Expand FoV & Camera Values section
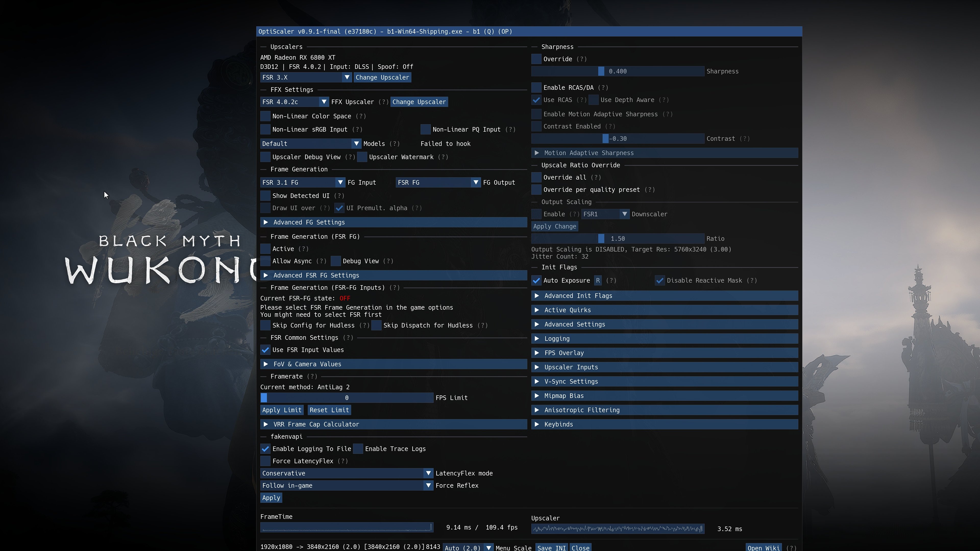 pyautogui.click(x=394, y=364)
